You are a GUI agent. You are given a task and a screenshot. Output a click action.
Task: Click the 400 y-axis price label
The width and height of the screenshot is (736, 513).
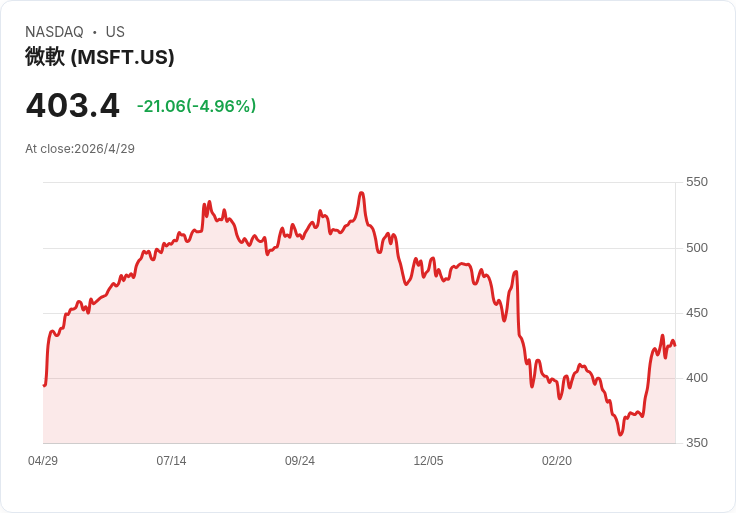coord(696,378)
